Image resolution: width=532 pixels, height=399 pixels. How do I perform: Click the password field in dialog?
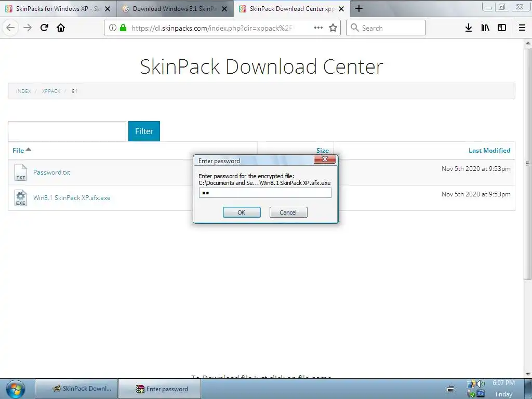(x=265, y=193)
